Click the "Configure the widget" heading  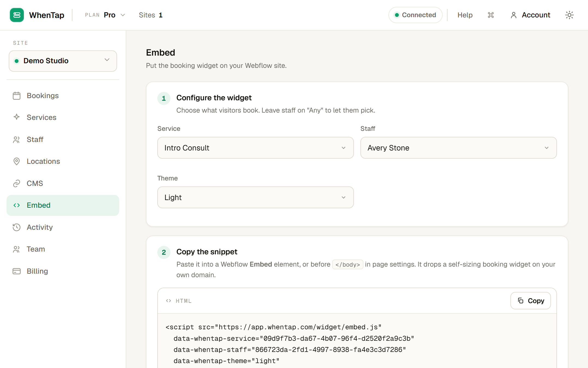214,98
